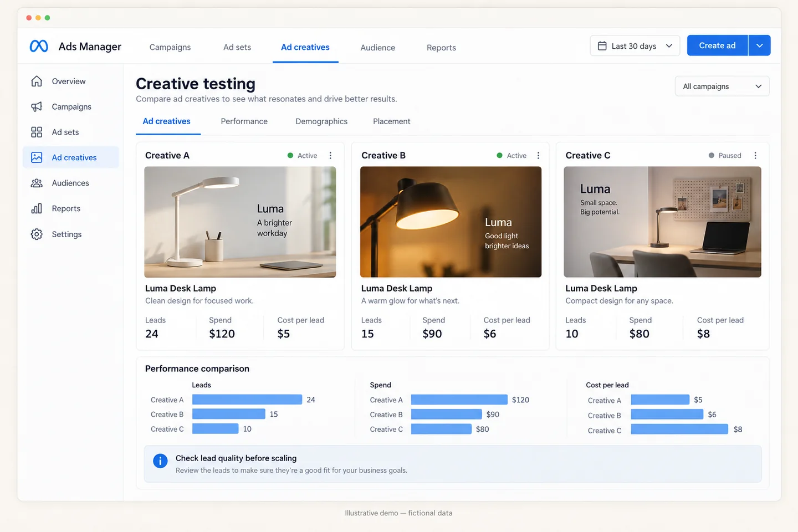Select the Performance sub-tab
Image resolution: width=798 pixels, height=532 pixels.
(x=244, y=121)
